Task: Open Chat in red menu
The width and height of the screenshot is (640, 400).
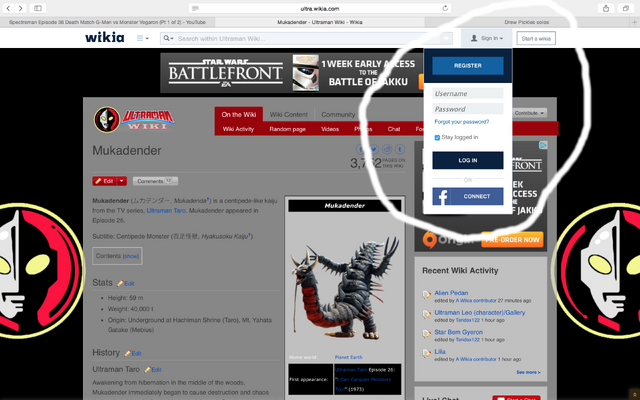Action: (x=393, y=129)
